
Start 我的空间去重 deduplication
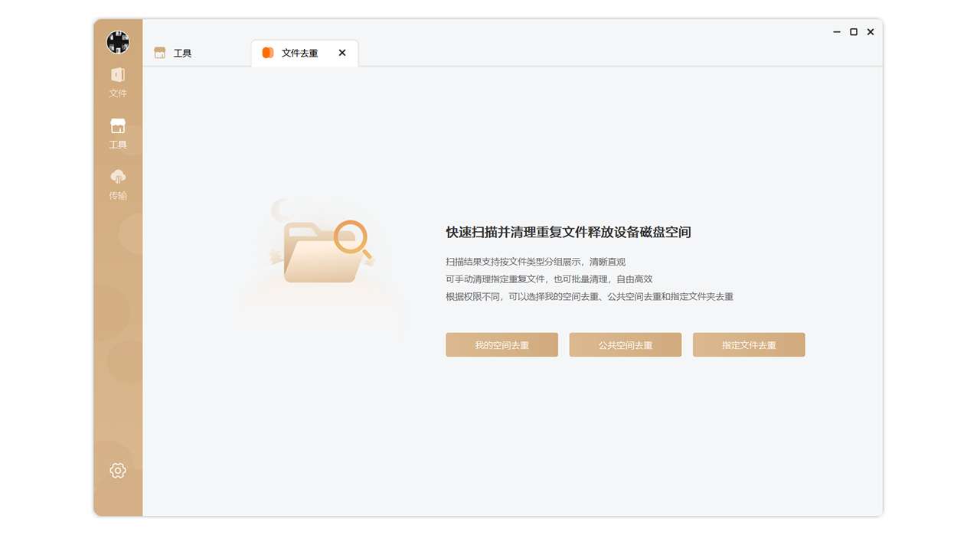point(501,344)
